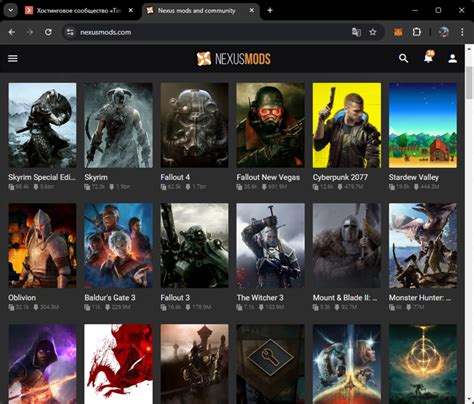Viewport: 474px width, 404px height.
Task: Reload the page
Action: coord(48,32)
